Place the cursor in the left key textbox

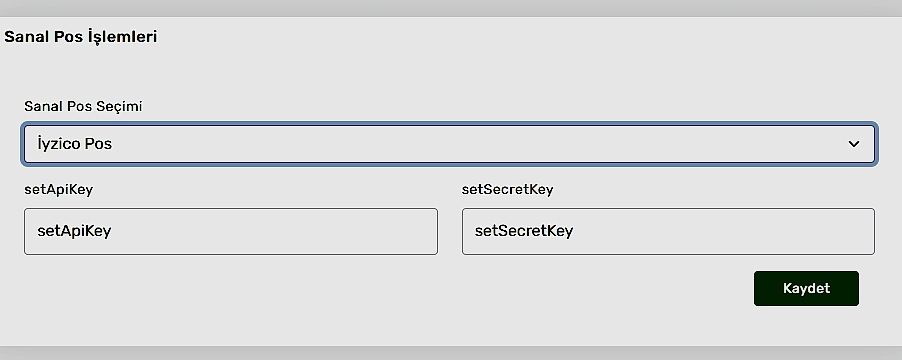pyautogui.click(x=231, y=231)
